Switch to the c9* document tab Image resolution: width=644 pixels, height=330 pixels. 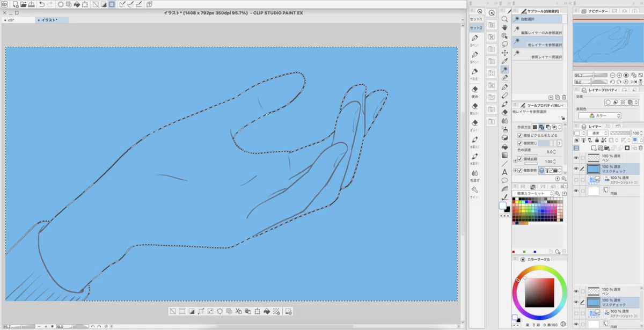[18, 20]
